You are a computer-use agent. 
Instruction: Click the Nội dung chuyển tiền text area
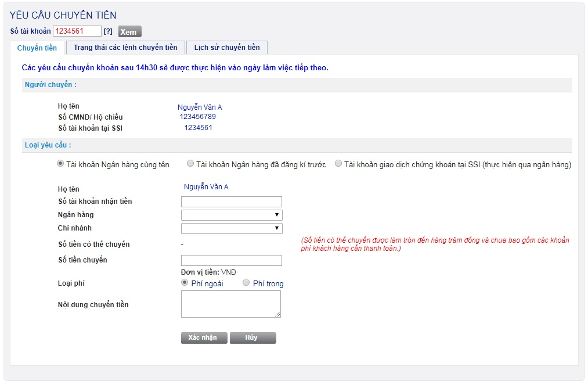point(230,304)
